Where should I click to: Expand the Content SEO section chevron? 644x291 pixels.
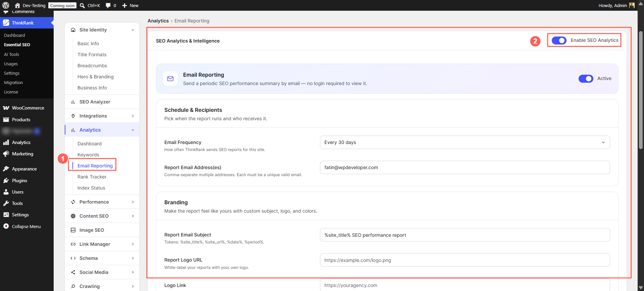(x=133, y=216)
